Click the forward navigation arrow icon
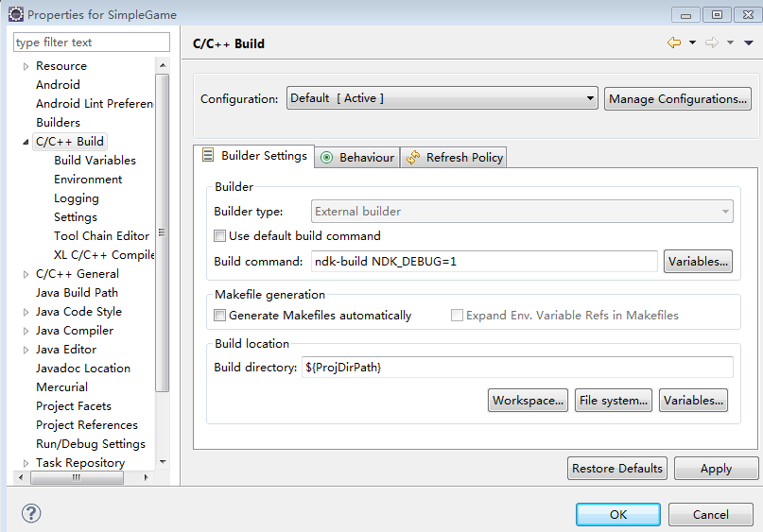 (x=712, y=43)
